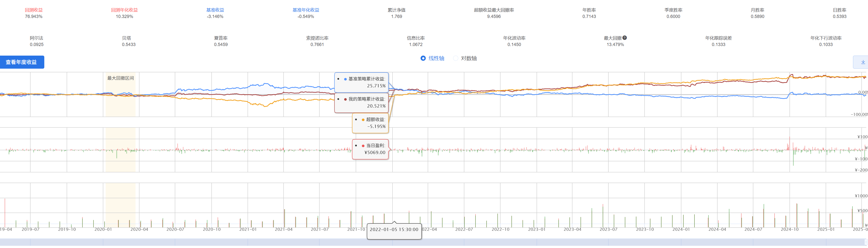Screen dimensions: 868x248
Task: Click the 2020-01 x-axis date label
Action: click(x=103, y=230)
